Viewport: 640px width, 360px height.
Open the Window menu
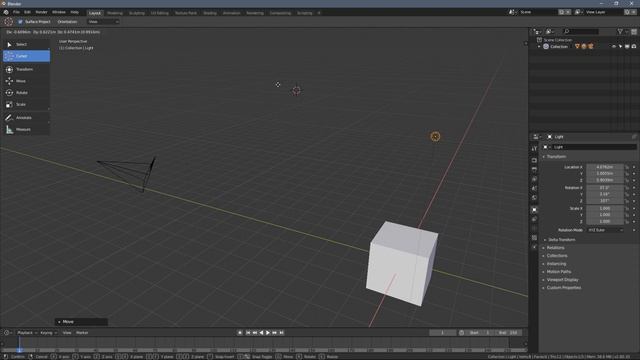(x=59, y=12)
